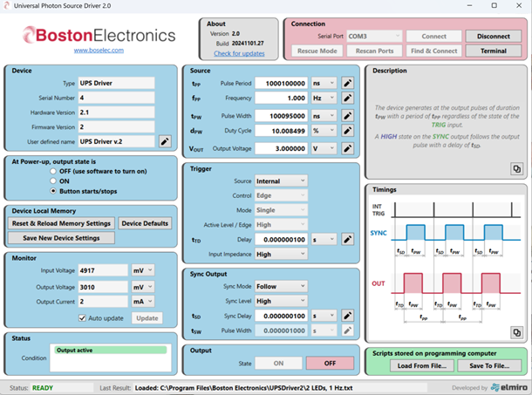Select OFF power-up output state
532x395 pixels.
click(x=53, y=171)
